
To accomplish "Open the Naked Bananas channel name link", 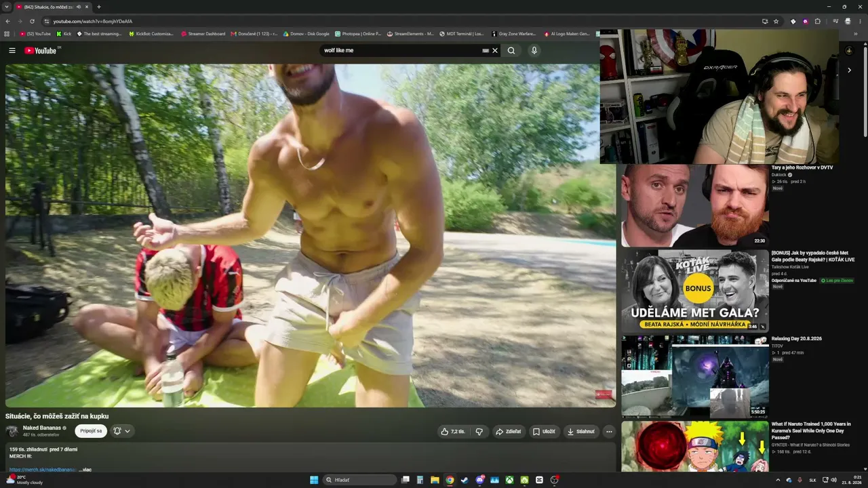I will (41, 428).
